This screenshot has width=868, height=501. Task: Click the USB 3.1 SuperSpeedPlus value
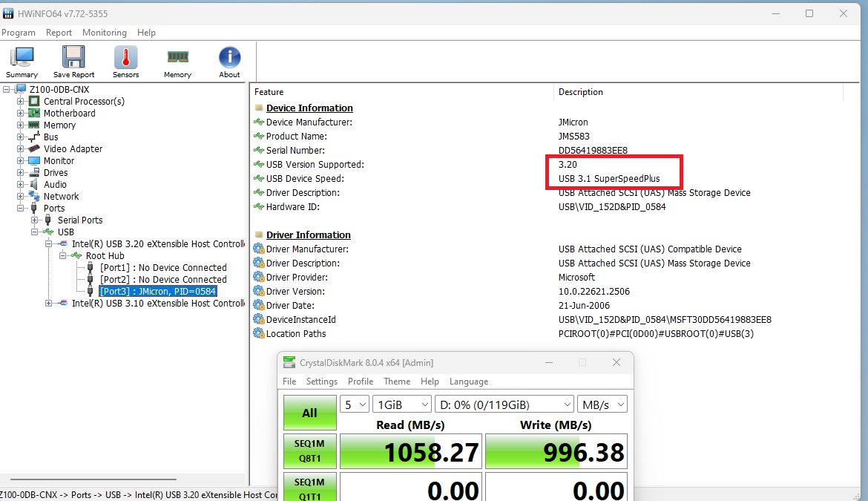pos(609,178)
